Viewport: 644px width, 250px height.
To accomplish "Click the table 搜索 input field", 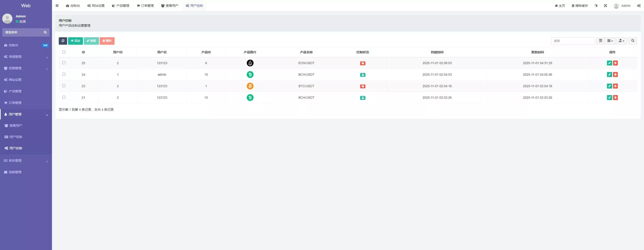I will click(x=573, y=41).
